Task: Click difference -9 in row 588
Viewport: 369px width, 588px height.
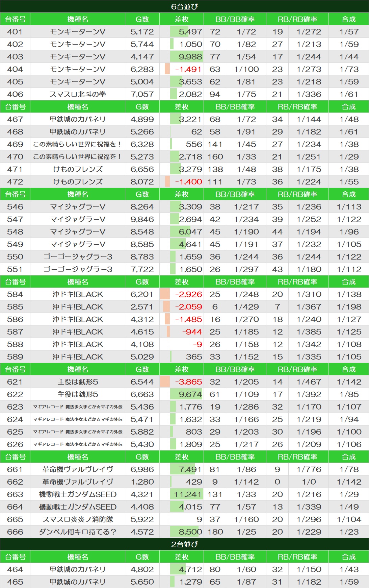Action: pyautogui.click(x=197, y=344)
